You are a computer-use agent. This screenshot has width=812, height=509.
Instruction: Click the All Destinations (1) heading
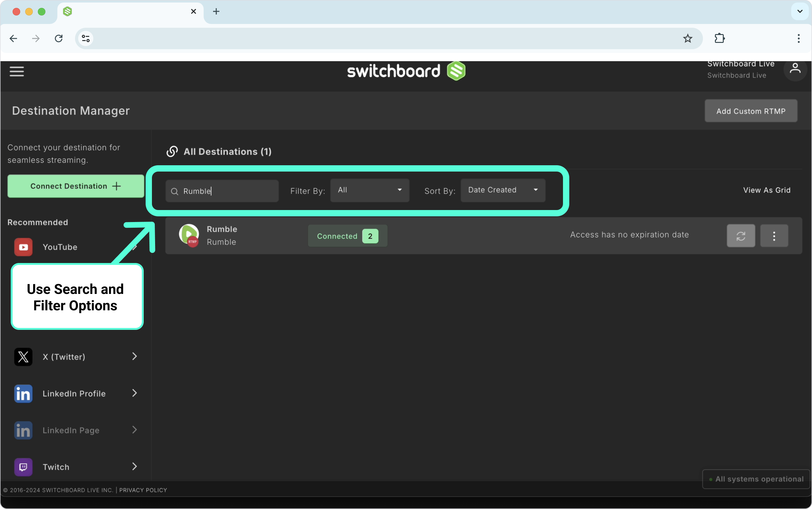pos(227,151)
